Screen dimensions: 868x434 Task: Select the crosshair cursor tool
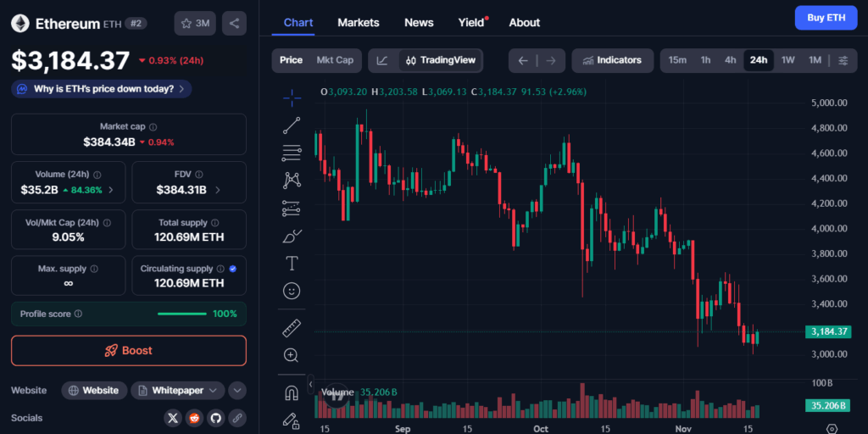click(292, 98)
